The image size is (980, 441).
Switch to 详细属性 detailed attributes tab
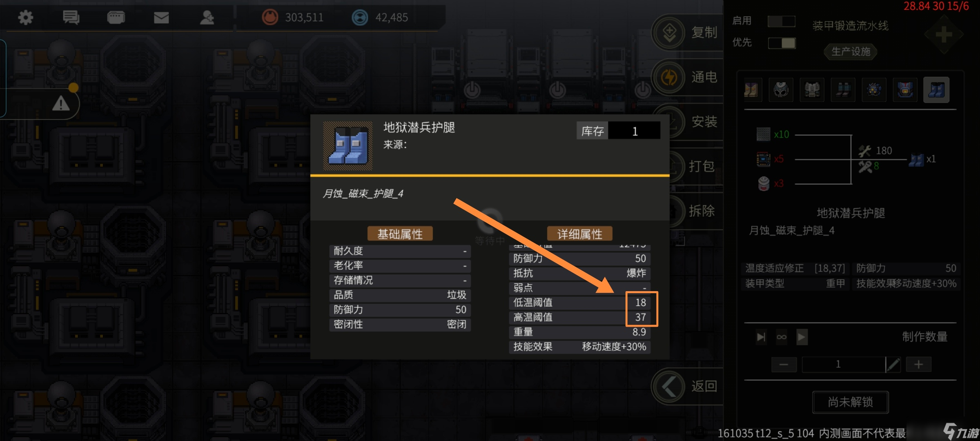(579, 234)
